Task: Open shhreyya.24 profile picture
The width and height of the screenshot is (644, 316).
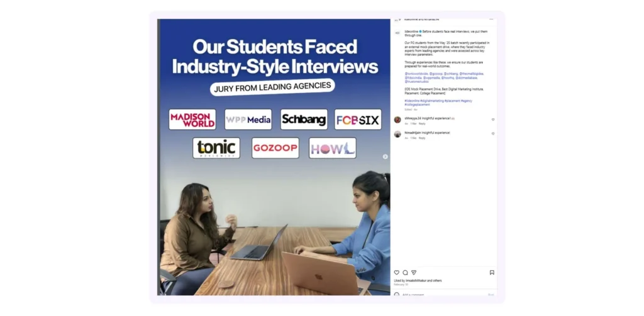Action: click(397, 119)
